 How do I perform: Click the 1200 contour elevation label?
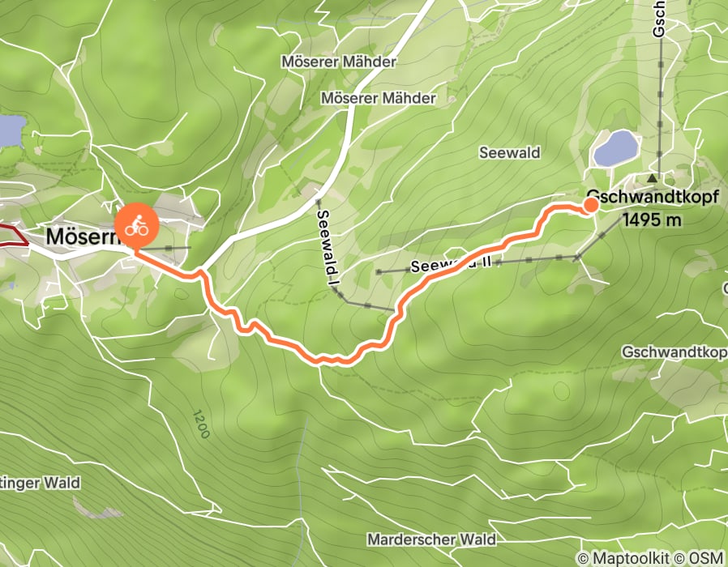201,424
